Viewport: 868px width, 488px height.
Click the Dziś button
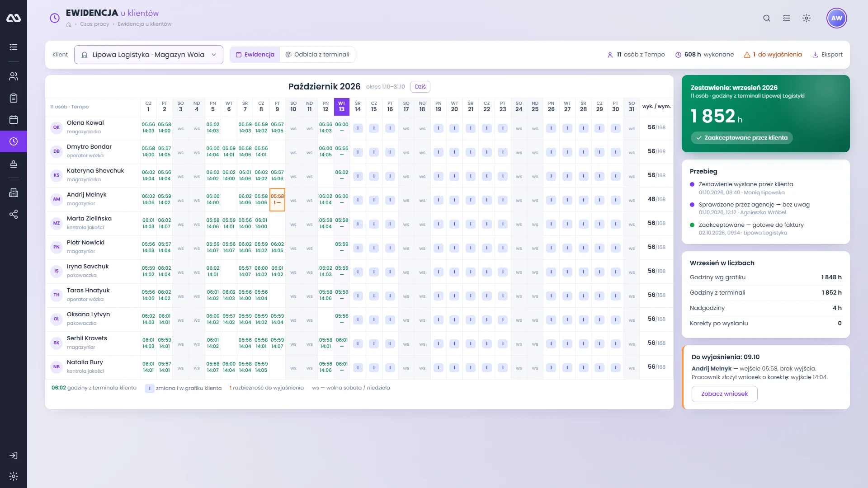coord(420,87)
